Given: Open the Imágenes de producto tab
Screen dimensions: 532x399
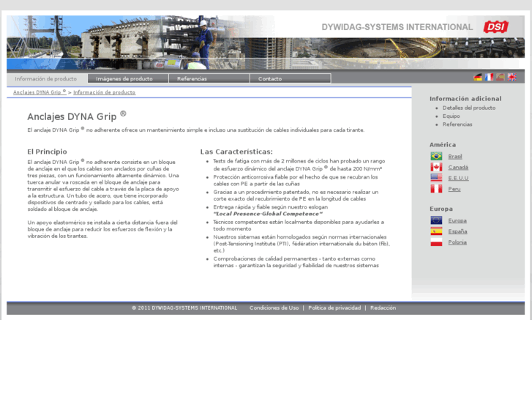Looking at the screenshot, I should 128,79.
